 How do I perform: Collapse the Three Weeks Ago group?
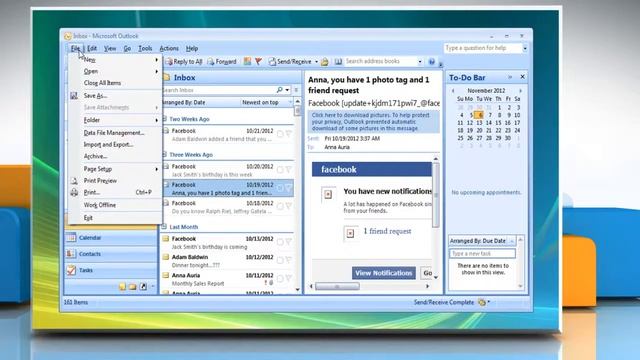coord(165,155)
